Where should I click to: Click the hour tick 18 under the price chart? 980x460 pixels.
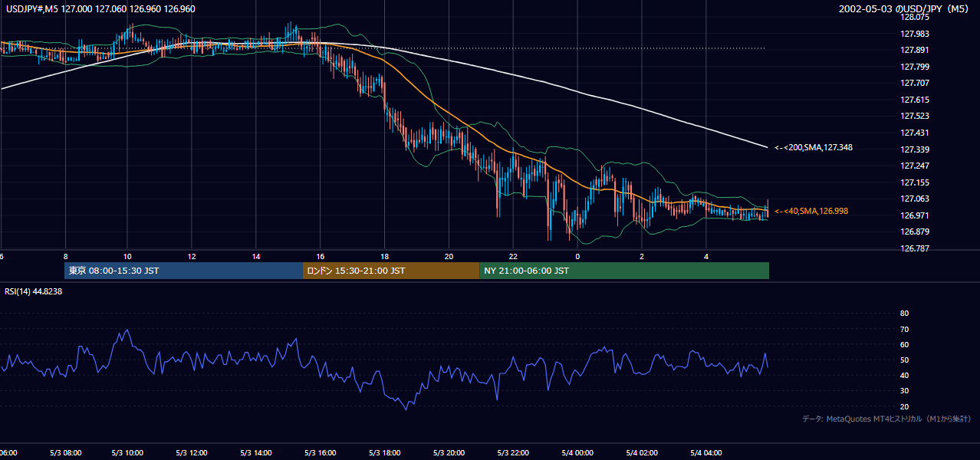point(385,257)
